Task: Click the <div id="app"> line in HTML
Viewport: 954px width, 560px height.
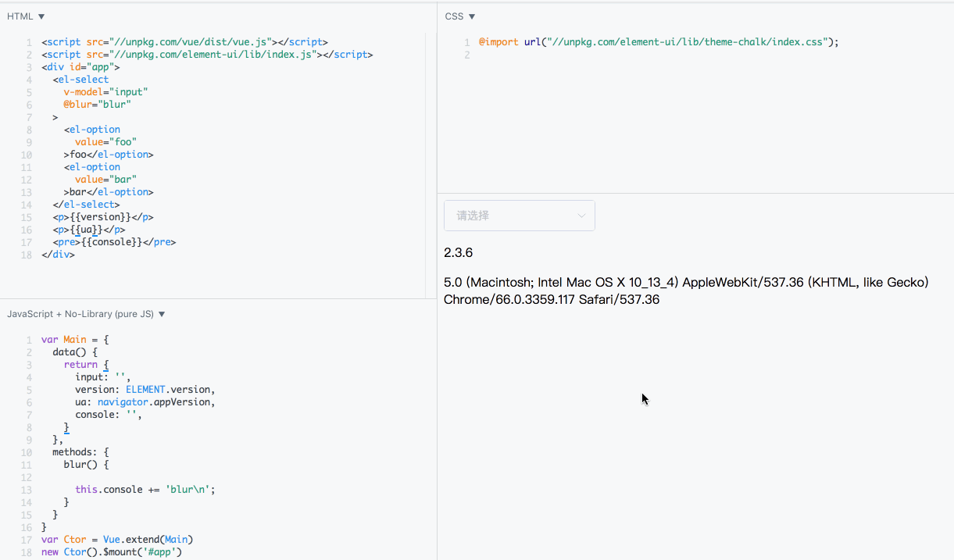Action: (80, 67)
